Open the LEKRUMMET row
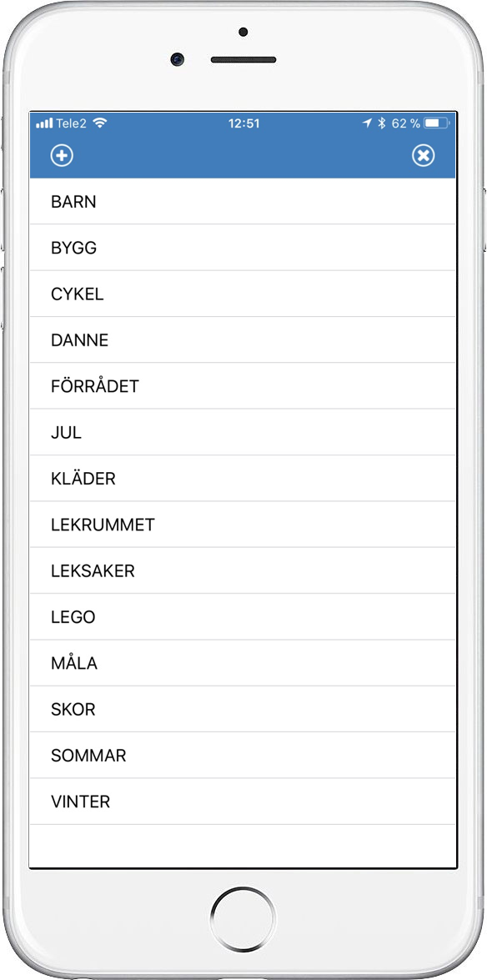This screenshot has height=980, width=487. [x=243, y=525]
